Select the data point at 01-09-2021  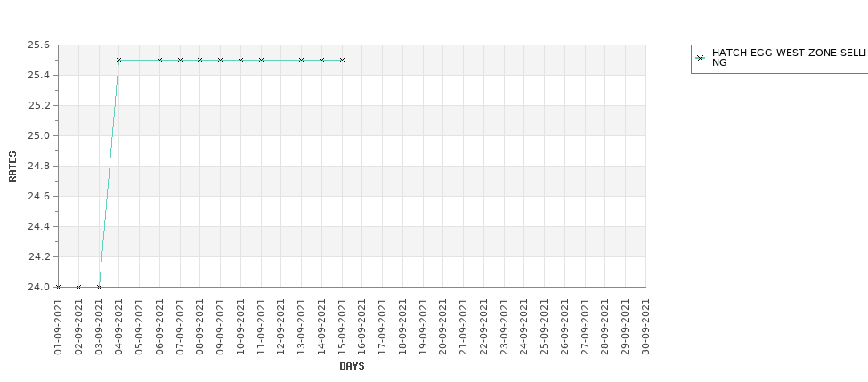tap(58, 287)
